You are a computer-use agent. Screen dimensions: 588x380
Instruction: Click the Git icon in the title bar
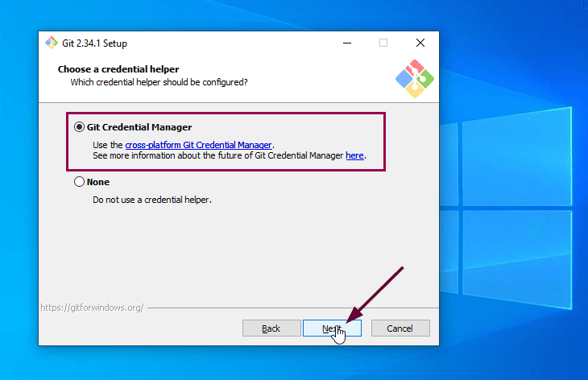pyautogui.click(x=52, y=43)
